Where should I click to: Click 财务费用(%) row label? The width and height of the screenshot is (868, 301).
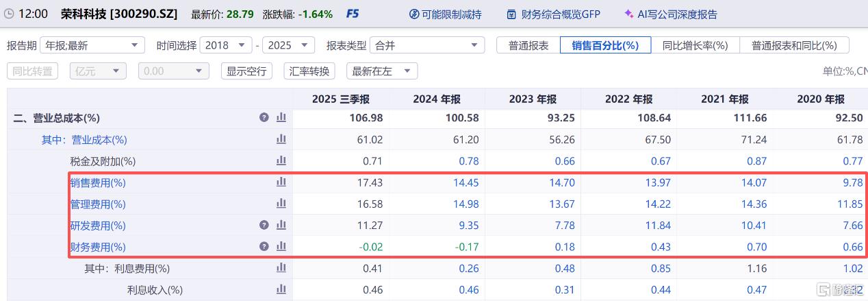98,246
